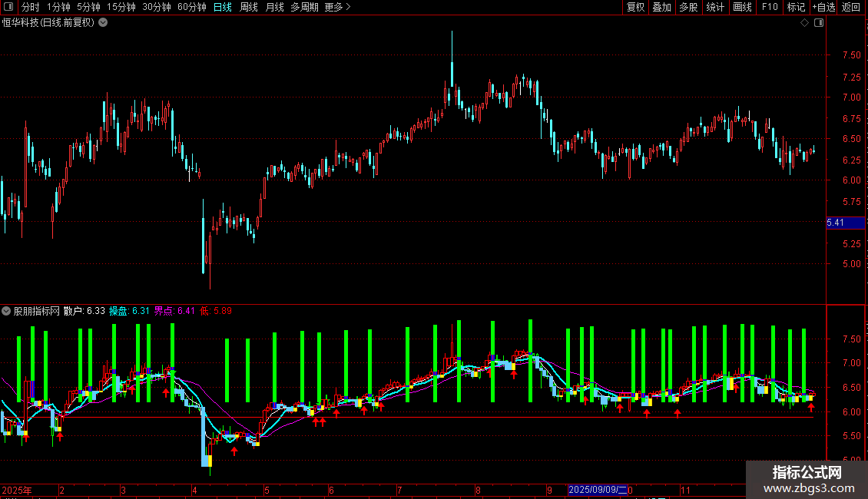Select the 30分钟 period

(x=157, y=7)
